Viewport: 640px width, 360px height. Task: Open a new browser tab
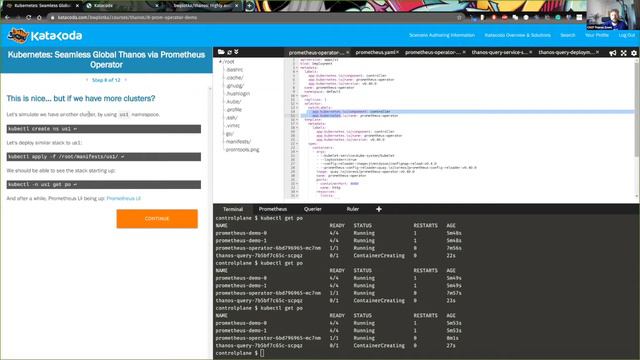(x=249, y=6)
